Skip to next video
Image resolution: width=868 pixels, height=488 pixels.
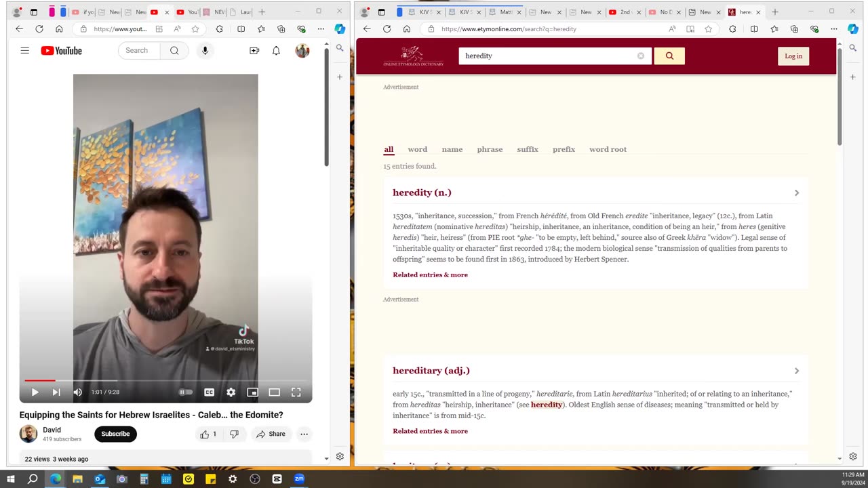click(56, 392)
